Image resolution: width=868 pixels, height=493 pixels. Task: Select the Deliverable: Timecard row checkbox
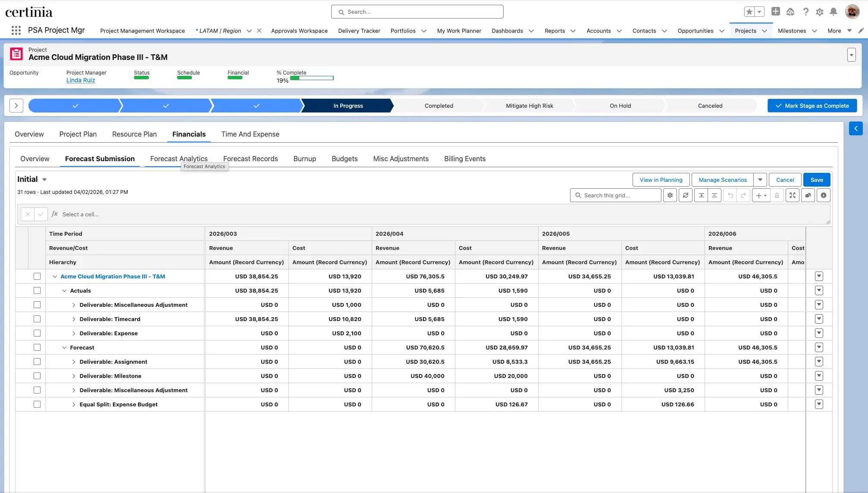(x=37, y=319)
